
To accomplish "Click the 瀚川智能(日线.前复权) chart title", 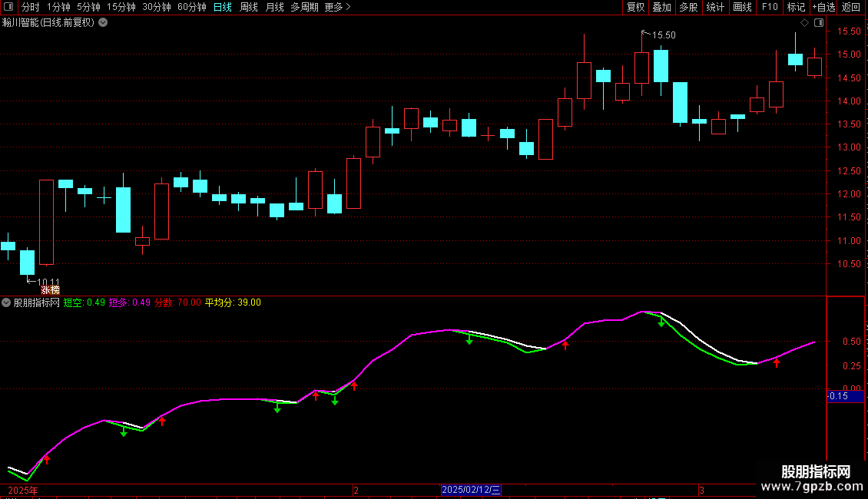I will [48, 23].
